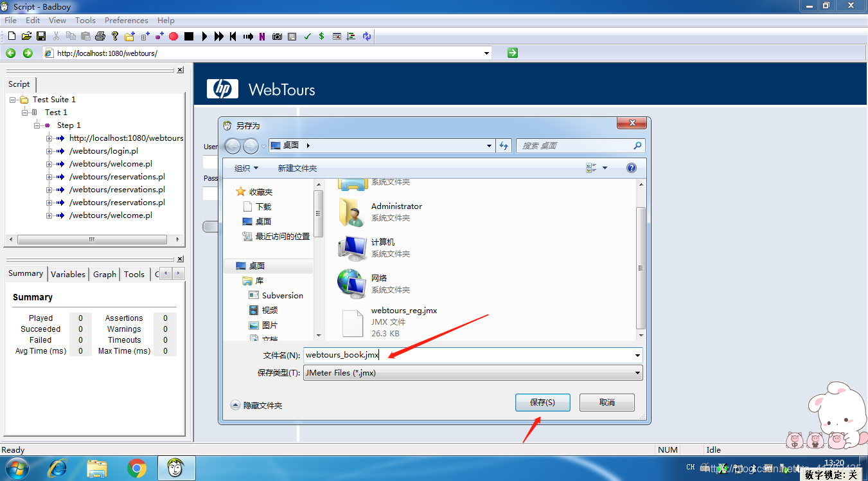868x481 pixels.
Task: Add a new Test via toolbar icon
Action: pyautogui.click(x=145, y=37)
